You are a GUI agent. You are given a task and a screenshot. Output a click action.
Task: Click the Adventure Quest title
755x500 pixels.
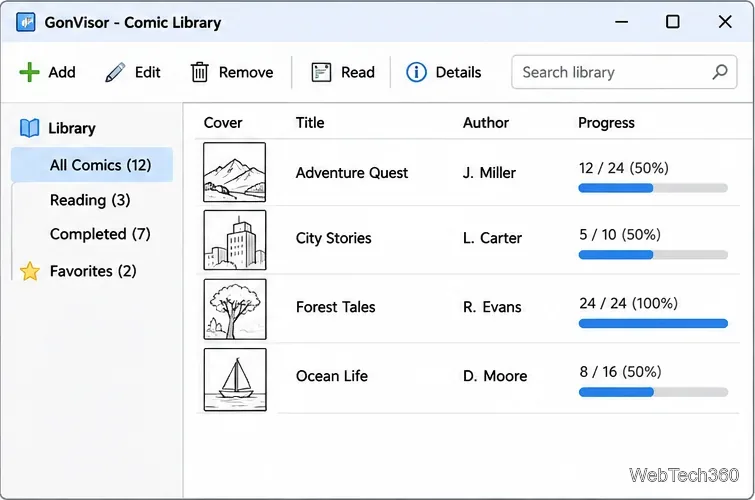(352, 172)
